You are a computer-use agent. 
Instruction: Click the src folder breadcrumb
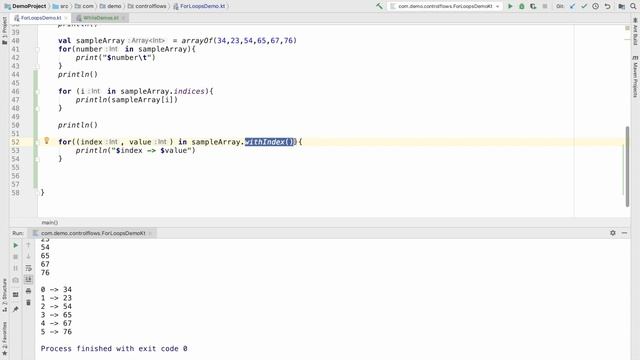tap(60, 6)
